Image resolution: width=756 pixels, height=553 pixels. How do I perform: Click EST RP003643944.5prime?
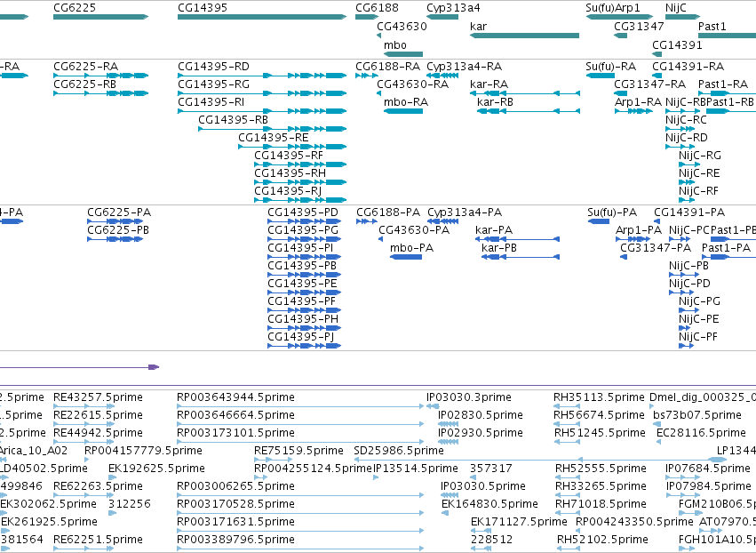(235, 397)
